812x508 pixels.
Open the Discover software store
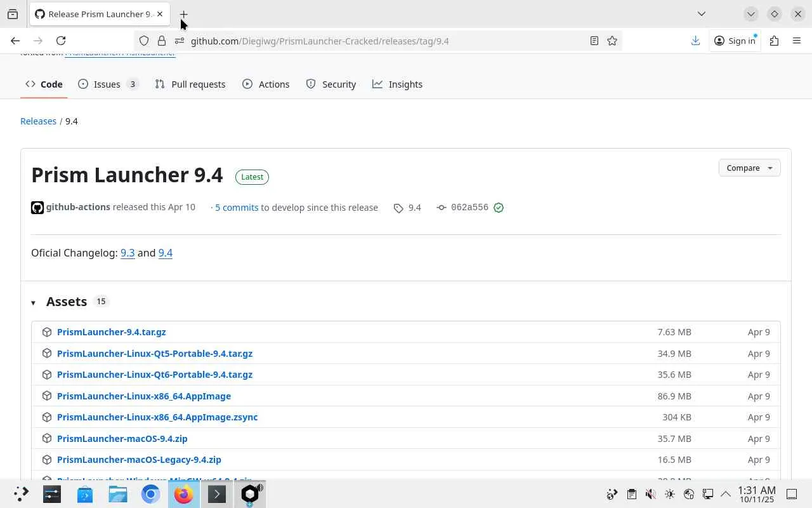click(x=85, y=494)
